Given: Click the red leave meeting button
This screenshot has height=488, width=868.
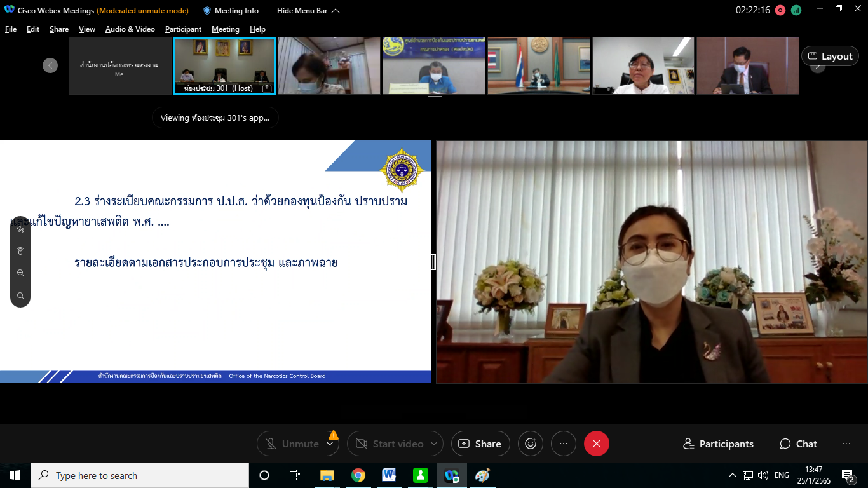Looking at the screenshot, I should click(x=596, y=444).
